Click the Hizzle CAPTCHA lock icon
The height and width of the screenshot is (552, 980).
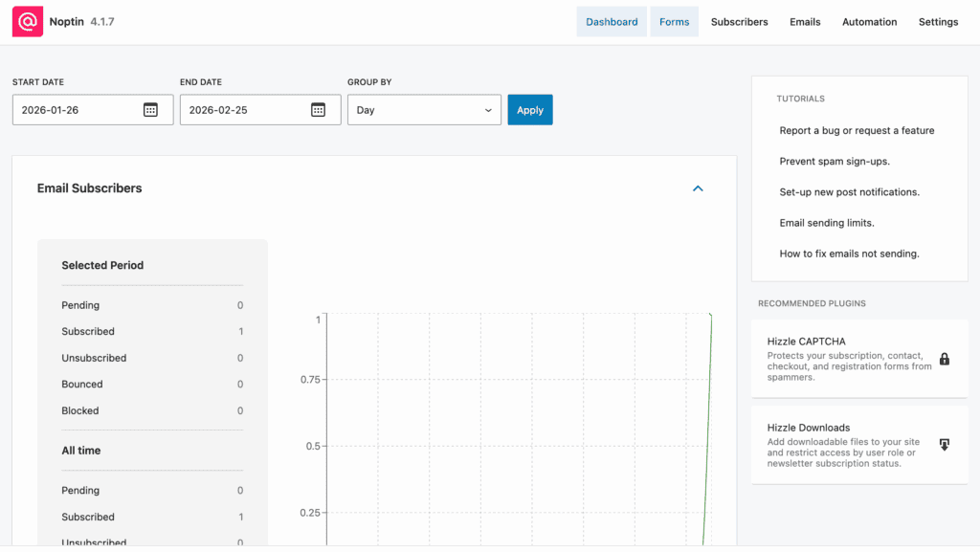pos(945,359)
